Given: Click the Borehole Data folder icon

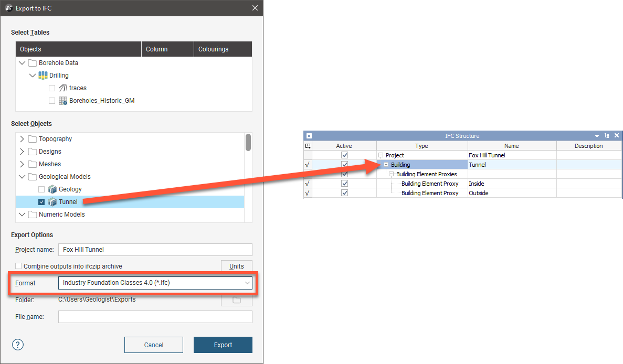Looking at the screenshot, I should coord(33,63).
